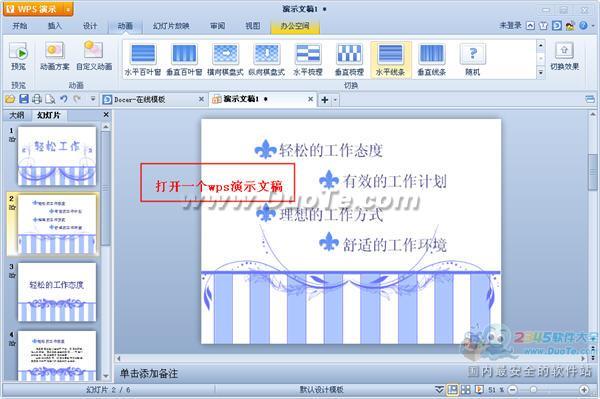
Task: Select slide 4 thumbnail
Action: (57, 355)
